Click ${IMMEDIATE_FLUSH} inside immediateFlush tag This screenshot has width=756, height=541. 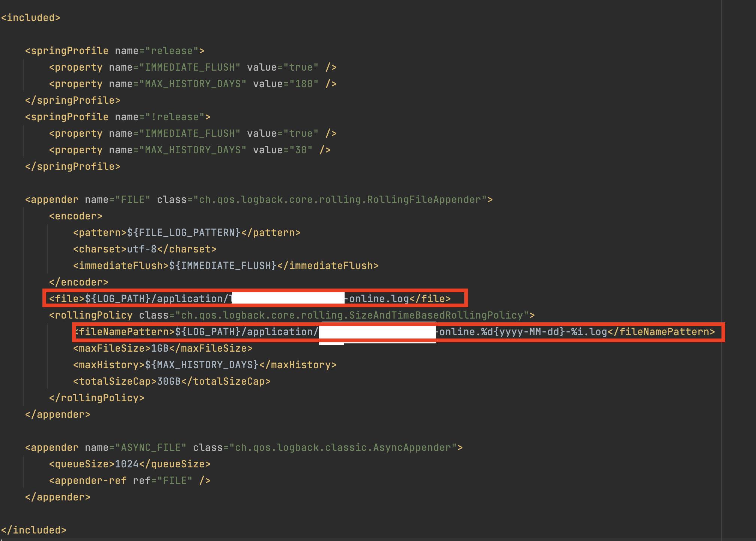click(x=223, y=266)
